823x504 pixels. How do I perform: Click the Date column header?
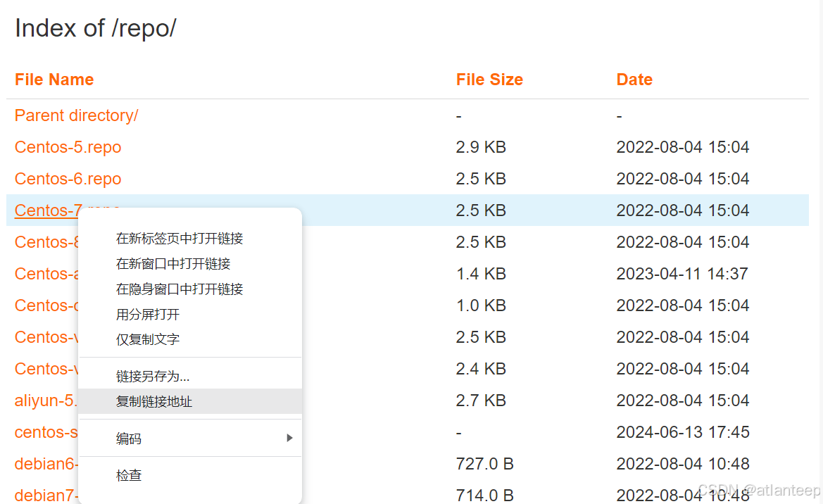click(x=634, y=80)
